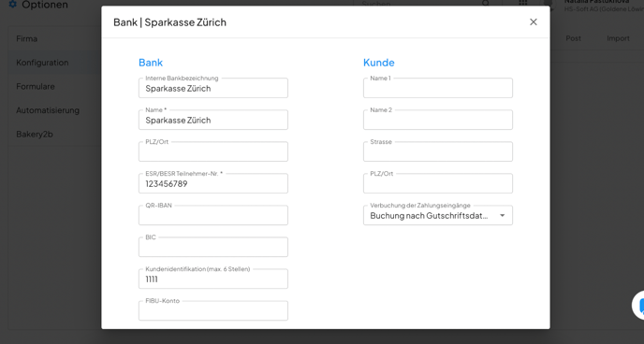Focus the bank Name field
Screen dimensions: 644x344
click(x=213, y=120)
